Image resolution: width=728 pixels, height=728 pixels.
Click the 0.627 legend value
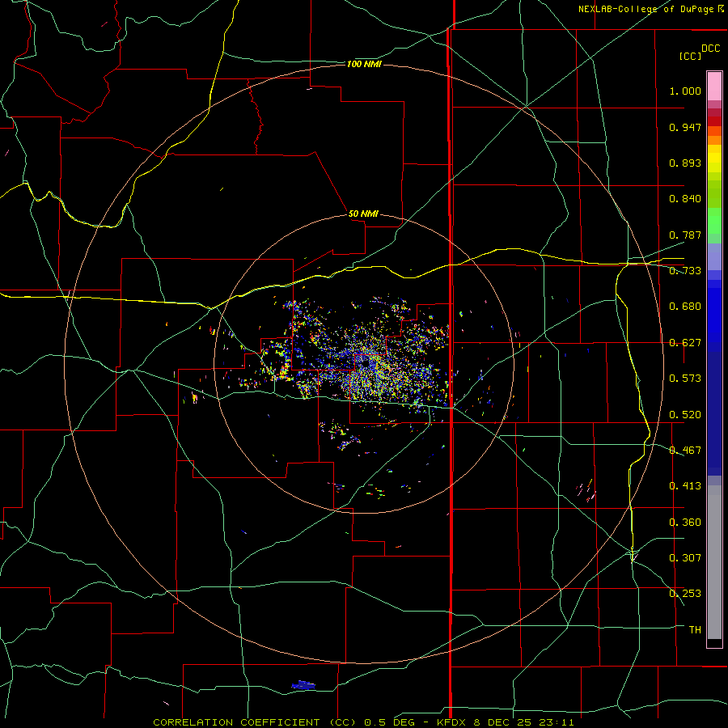click(x=685, y=343)
